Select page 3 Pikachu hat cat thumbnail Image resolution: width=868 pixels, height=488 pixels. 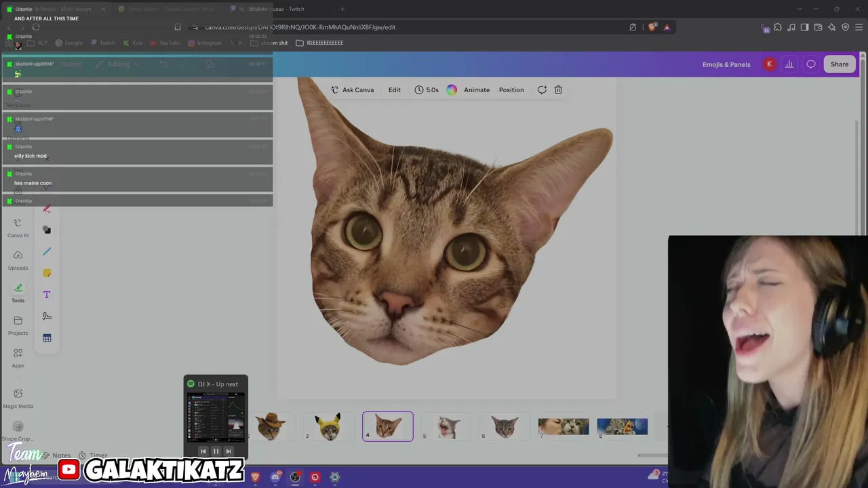tap(328, 426)
